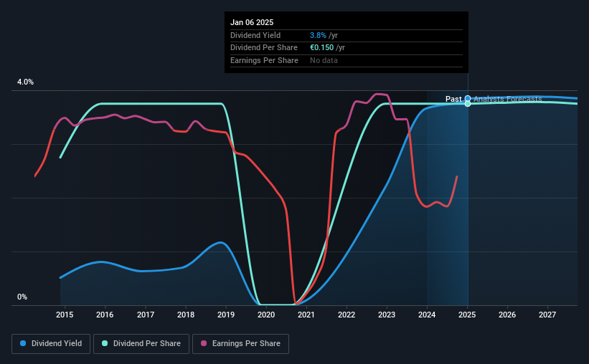Click the 2022 x-axis year label
The image size is (589, 364).
pos(347,315)
